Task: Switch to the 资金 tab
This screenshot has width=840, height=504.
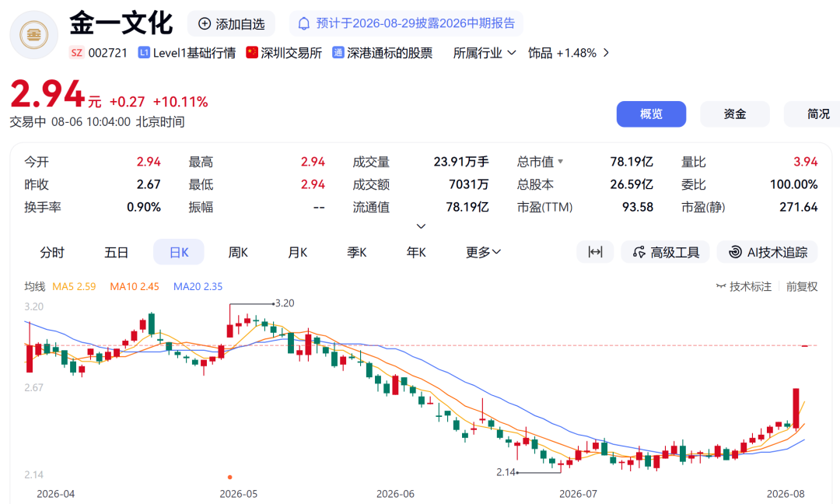Action: click(734, 114)
